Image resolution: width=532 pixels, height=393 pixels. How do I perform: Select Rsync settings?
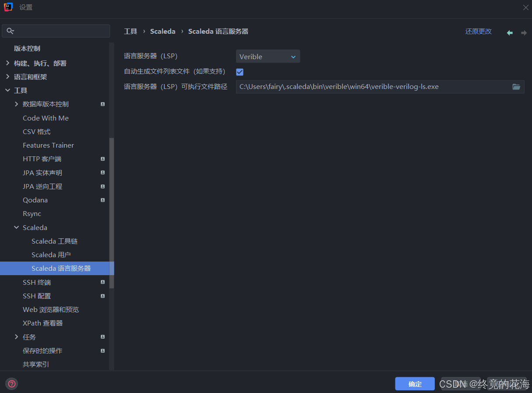[32, 214]
